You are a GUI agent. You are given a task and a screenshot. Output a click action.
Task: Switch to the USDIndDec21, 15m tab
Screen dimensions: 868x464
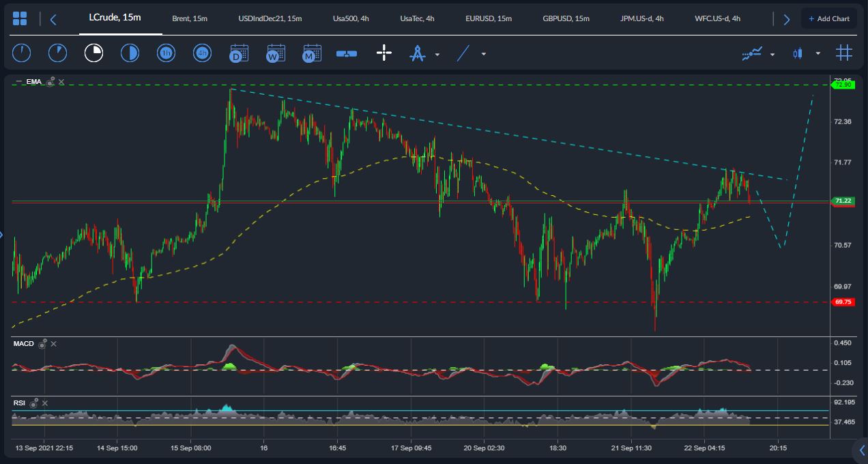click(270, 18)
